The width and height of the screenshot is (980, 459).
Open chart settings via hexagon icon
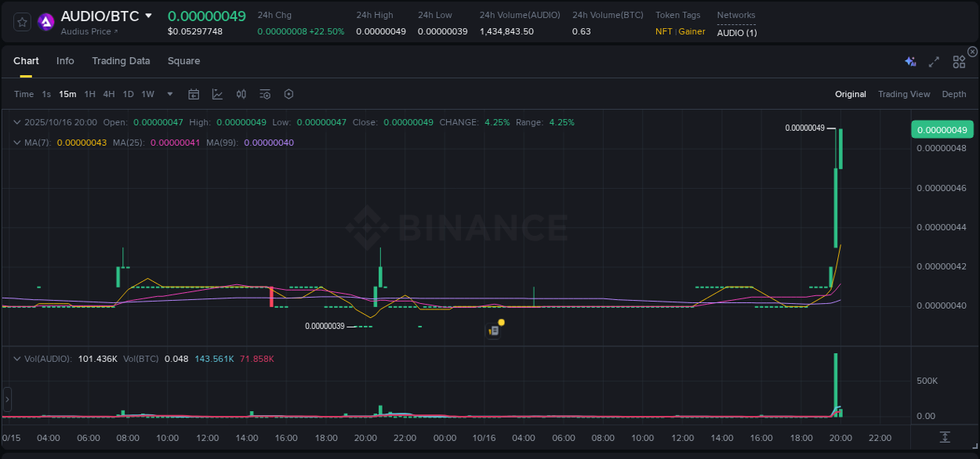289,93
